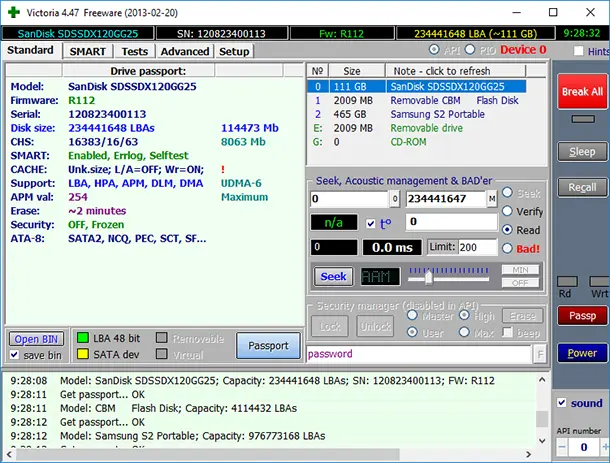
Task: Switch to the SMART tab
Action: click(88, 51)
